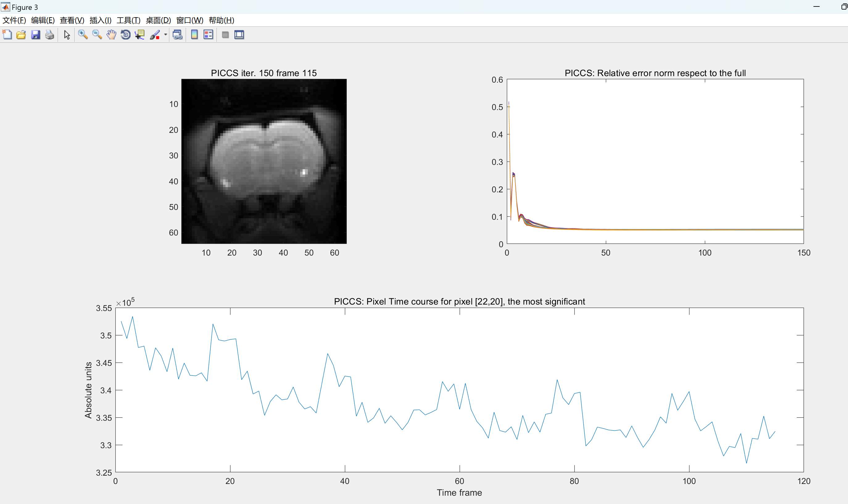The height and width of the screenshot is (504, 848).
Task: Show plot tools and dock figure
Action: coord(239,35)
